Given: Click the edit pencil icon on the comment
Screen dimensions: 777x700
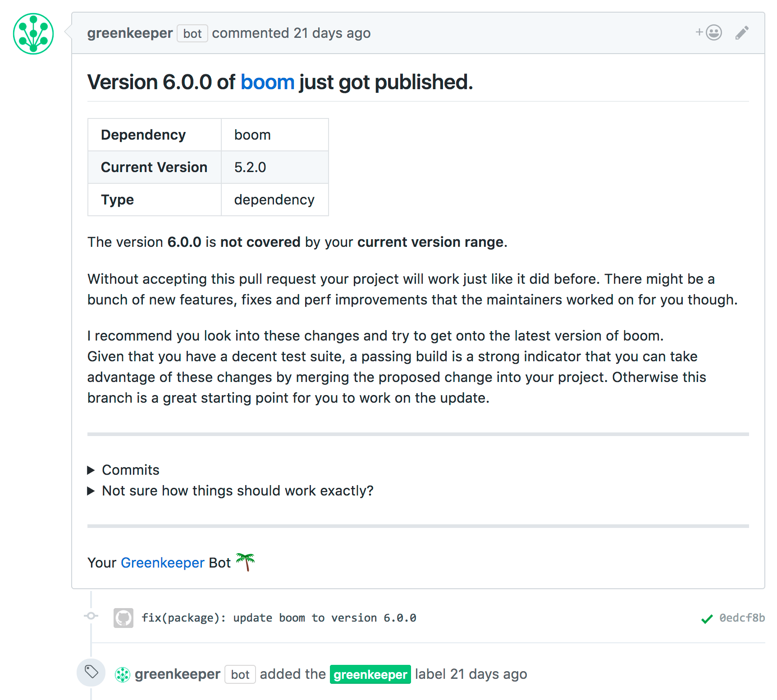Looking at the screenshot, I should pyautogui.click(x=741, y=33).
